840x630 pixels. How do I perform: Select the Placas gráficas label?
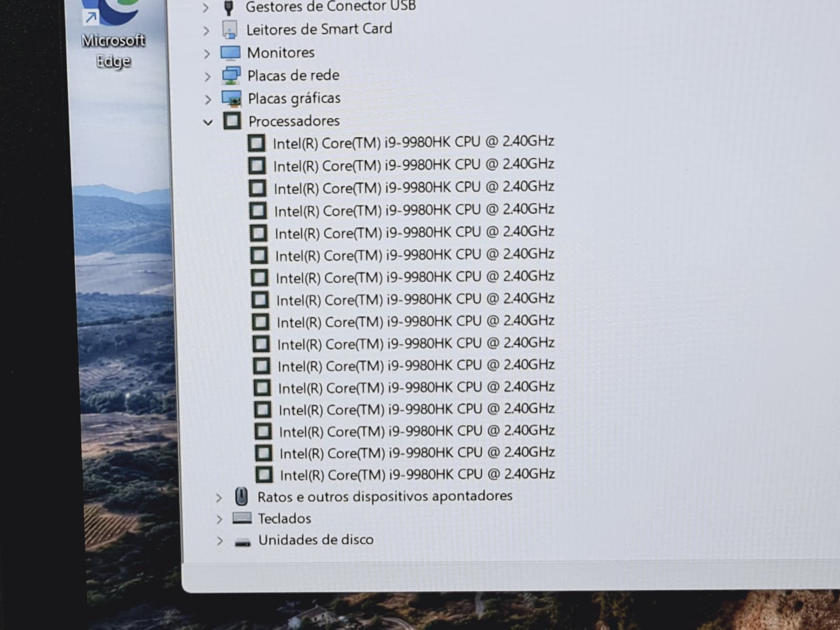(x=294, y=99)
